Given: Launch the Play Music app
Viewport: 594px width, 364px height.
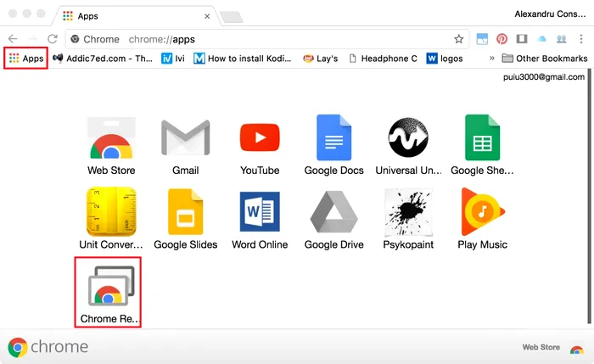Looking at the screenshot, I should click(482, 219).
